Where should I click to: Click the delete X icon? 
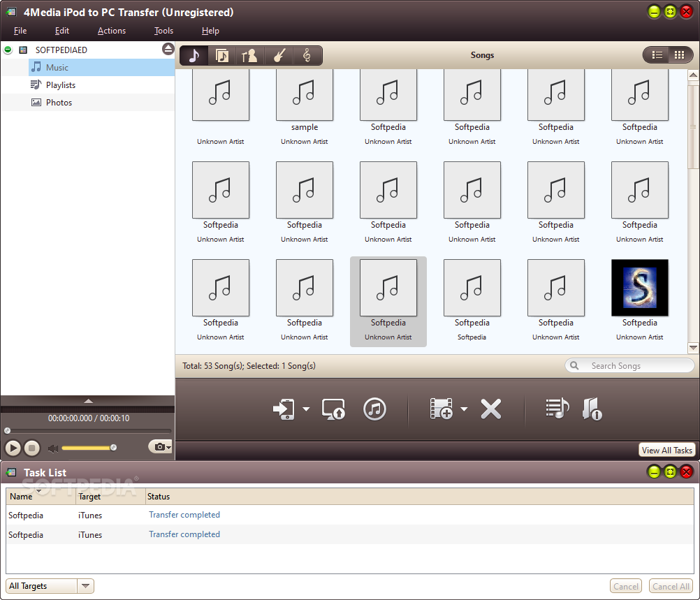tap(491, 409)
